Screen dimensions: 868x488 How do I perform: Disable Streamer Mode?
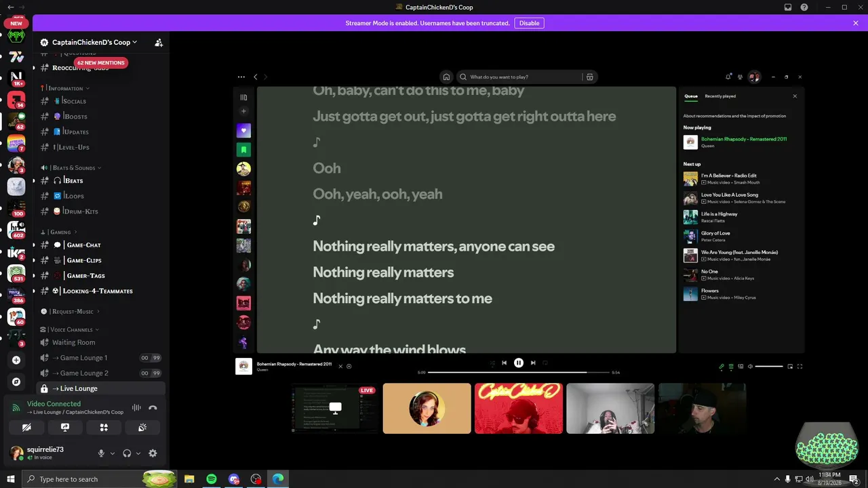[x=529, y=23]
